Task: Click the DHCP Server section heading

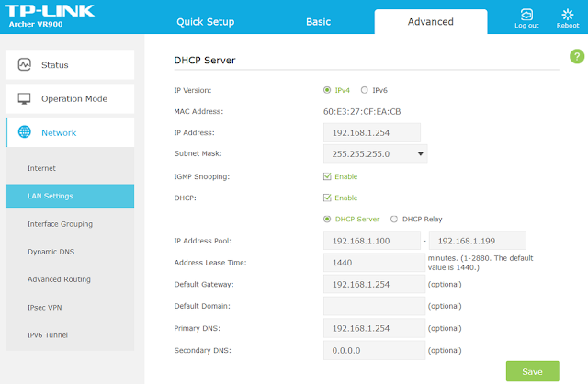Action: point(205,60)
